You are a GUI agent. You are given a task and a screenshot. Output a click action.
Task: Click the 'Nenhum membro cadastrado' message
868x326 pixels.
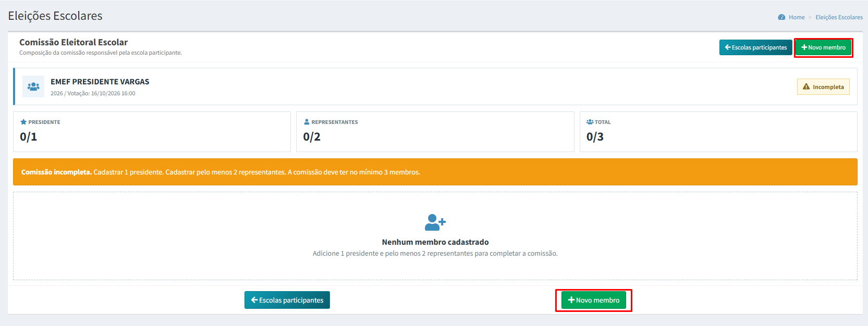435,242
